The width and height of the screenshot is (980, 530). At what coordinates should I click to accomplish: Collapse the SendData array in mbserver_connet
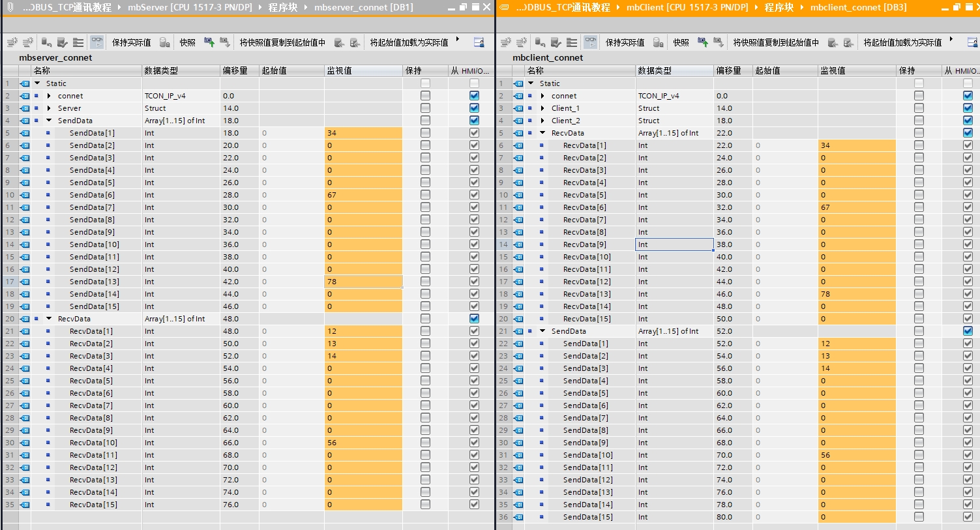pos(49,121)
